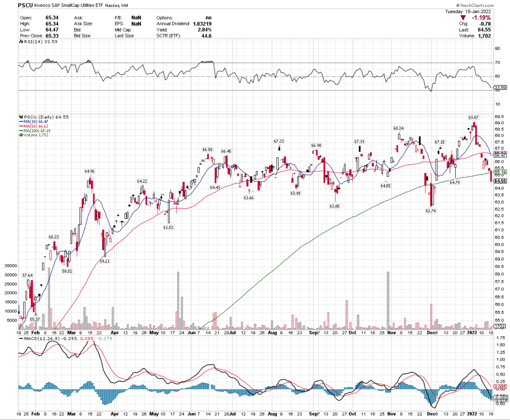Viewport: 510px width, 420px height.
Task: Click the -1.19% percent change value
Action: (481, 18)
